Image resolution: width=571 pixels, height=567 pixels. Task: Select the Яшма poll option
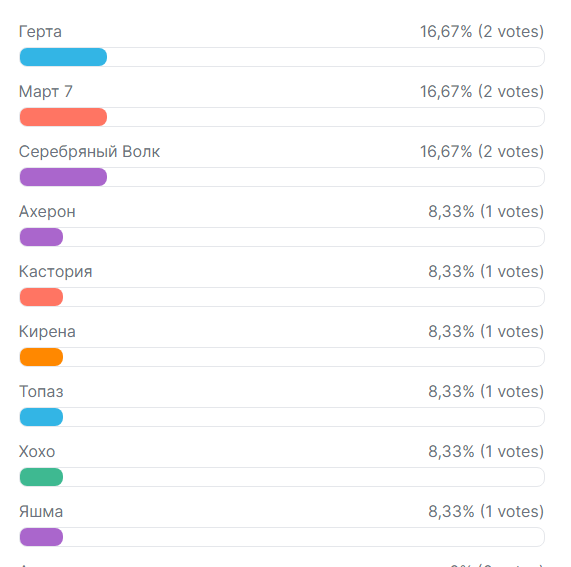pos(41,512)
